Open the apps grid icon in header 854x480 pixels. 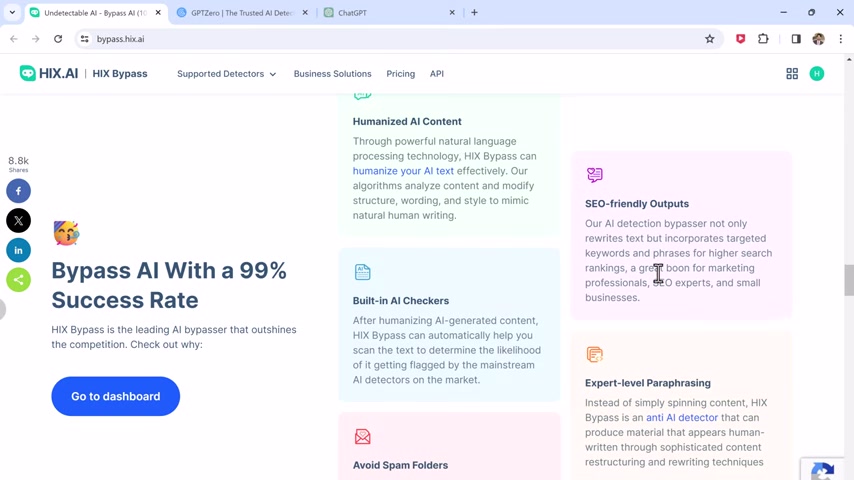tap(792, 74)
